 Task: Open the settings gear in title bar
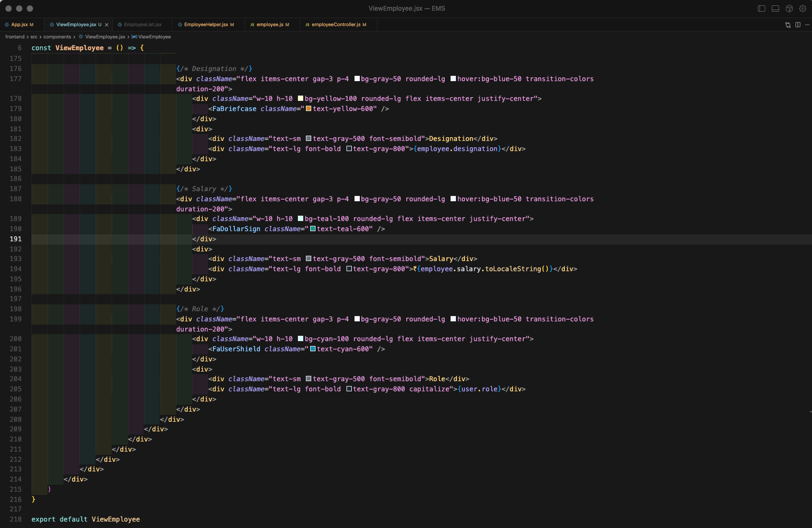tap(802, 9)
